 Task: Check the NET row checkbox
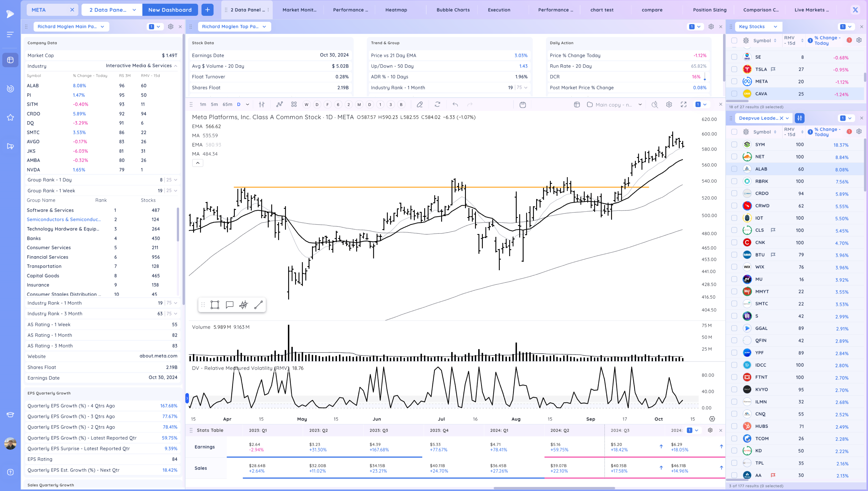click(x=734, y=157)
